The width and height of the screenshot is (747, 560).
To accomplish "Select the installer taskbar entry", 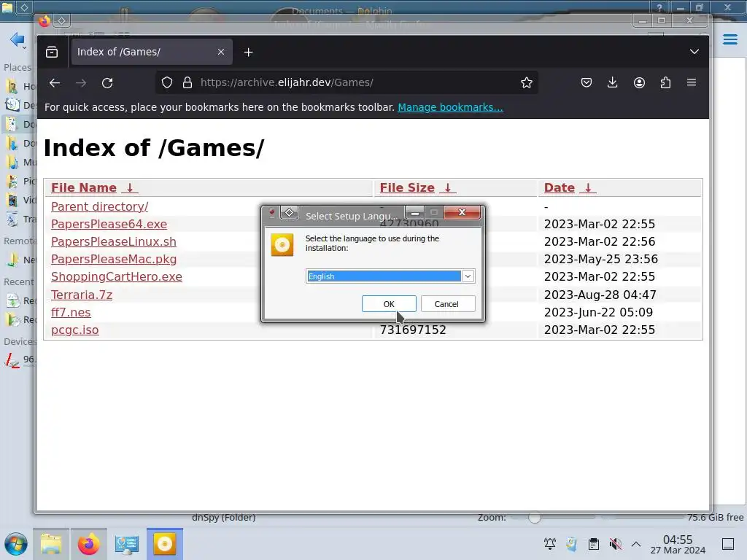I will [x=165, y=544].
